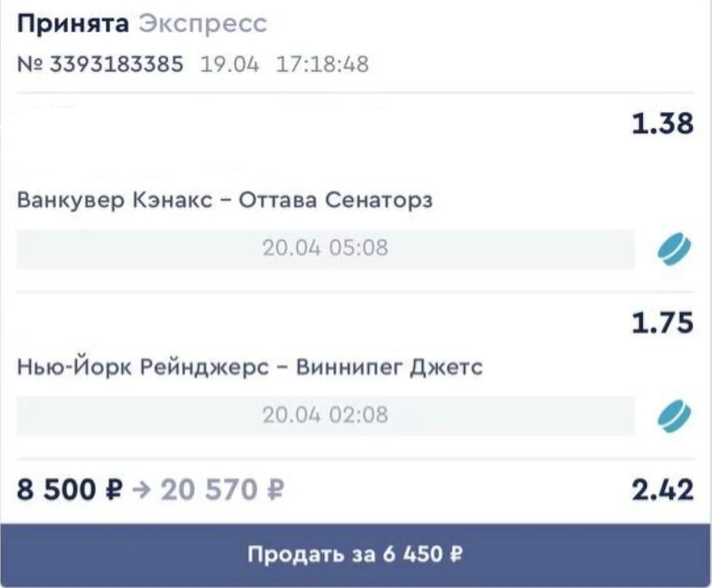This screenshot has width=712, height=588.
Task: Tap the 20.04 02:08 match time bar
Action: click(325, 415)
